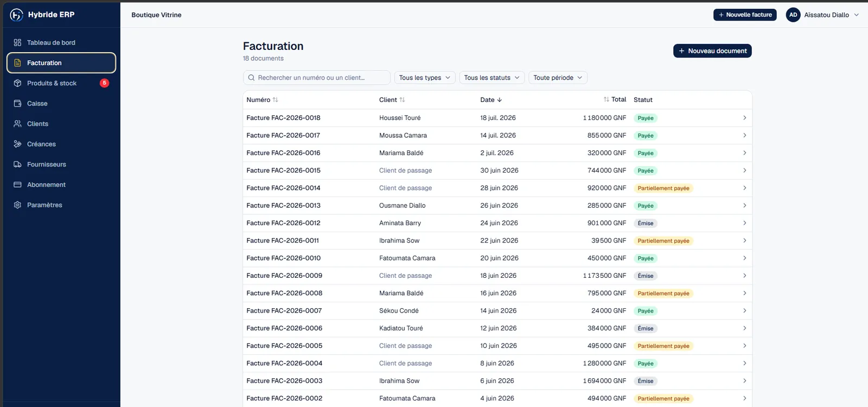The image size is (868, 407).
Task: Focus the invoice search field
Action: point(317,78)
